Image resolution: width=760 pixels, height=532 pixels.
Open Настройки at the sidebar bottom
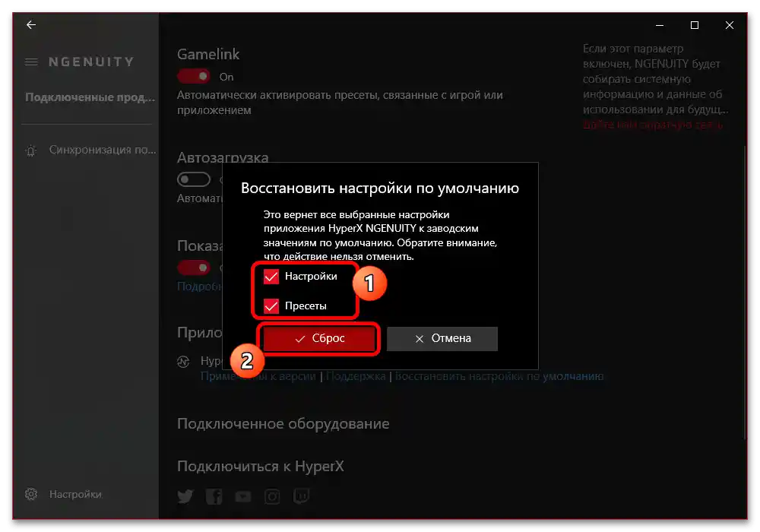[75, 494]
